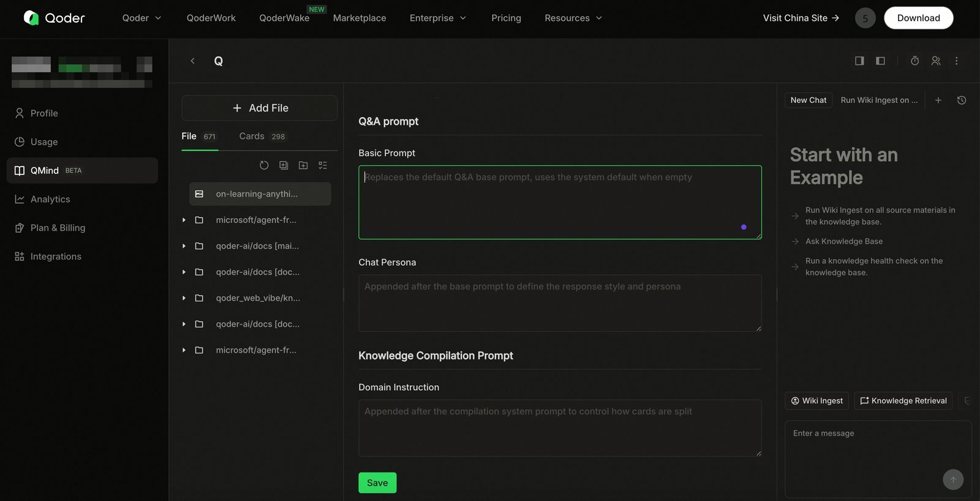Click the folder icon of qoder-ai/docs [mai...

(199, 246)
